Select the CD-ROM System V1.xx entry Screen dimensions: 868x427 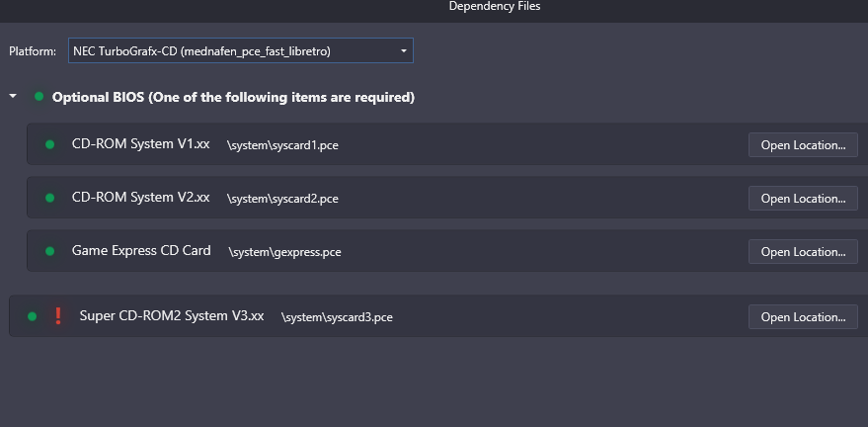447,144
